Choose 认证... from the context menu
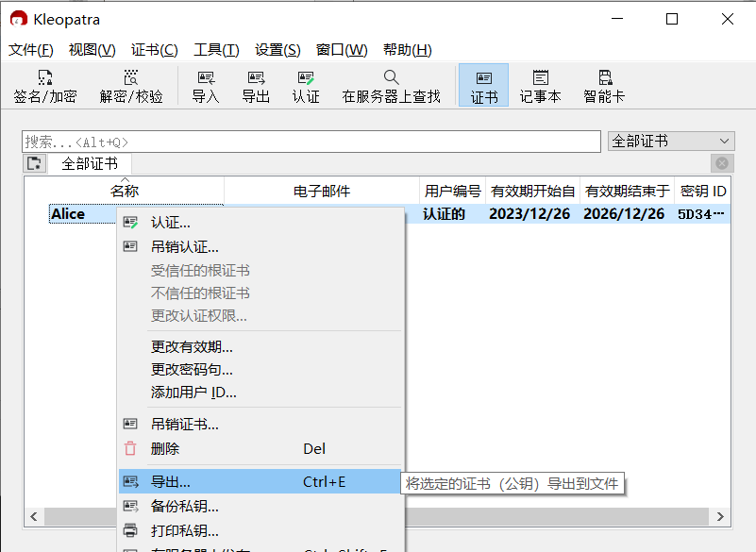This screenshot has width=756, height=552. click(x=260, y=223)
